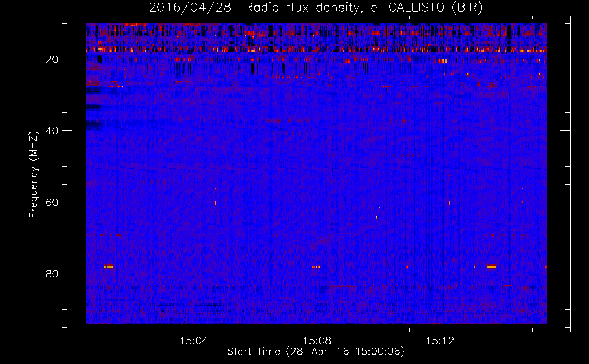This screenshot has height=364, width=589.
Task: Click the "15:12" time tick label
Action: [440, 341]
